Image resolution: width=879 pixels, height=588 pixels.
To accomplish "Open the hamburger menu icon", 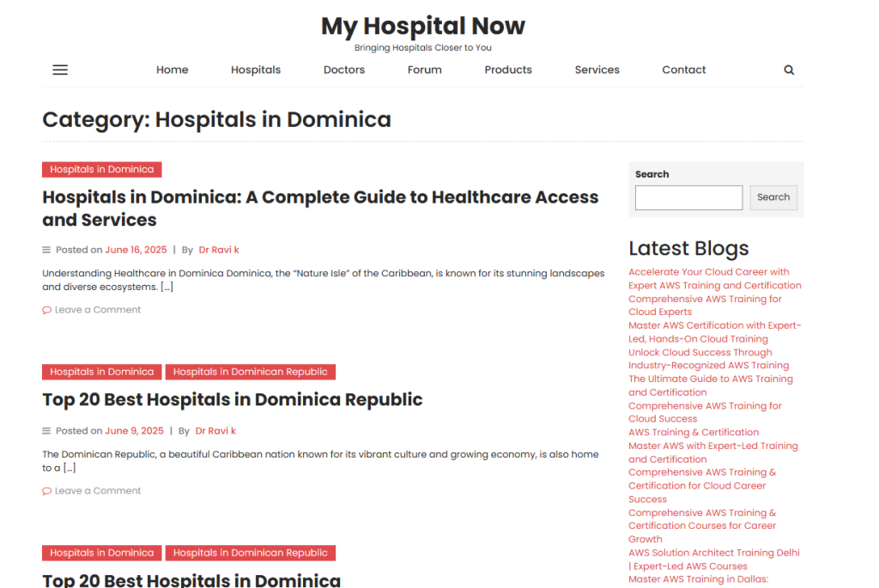I will pos(60,70).
